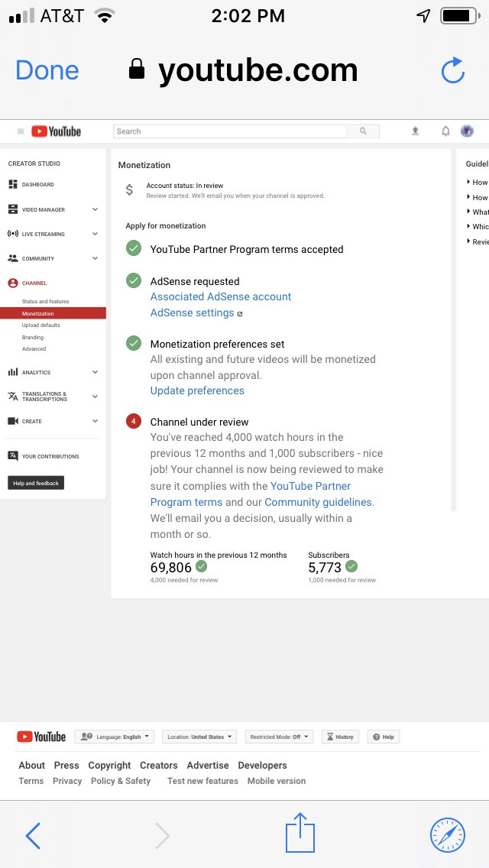The image size is (489, 868).
Task: Select Monetization in sidebar
Action: 53,313
